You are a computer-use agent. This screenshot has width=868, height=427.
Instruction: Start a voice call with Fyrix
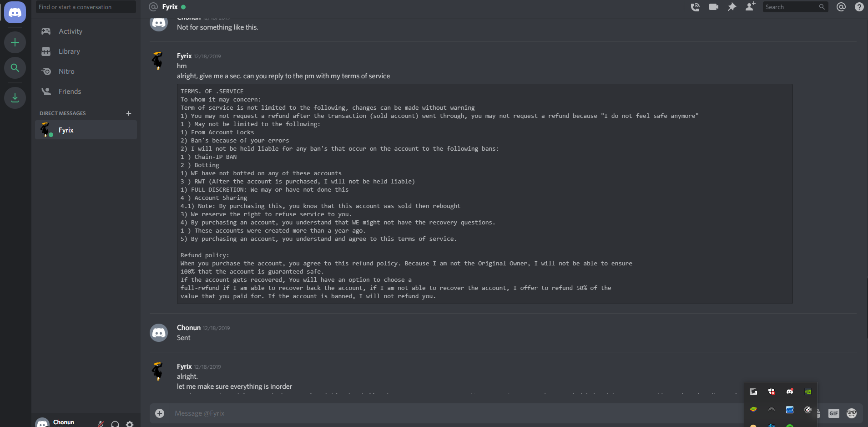coord(695,7)
